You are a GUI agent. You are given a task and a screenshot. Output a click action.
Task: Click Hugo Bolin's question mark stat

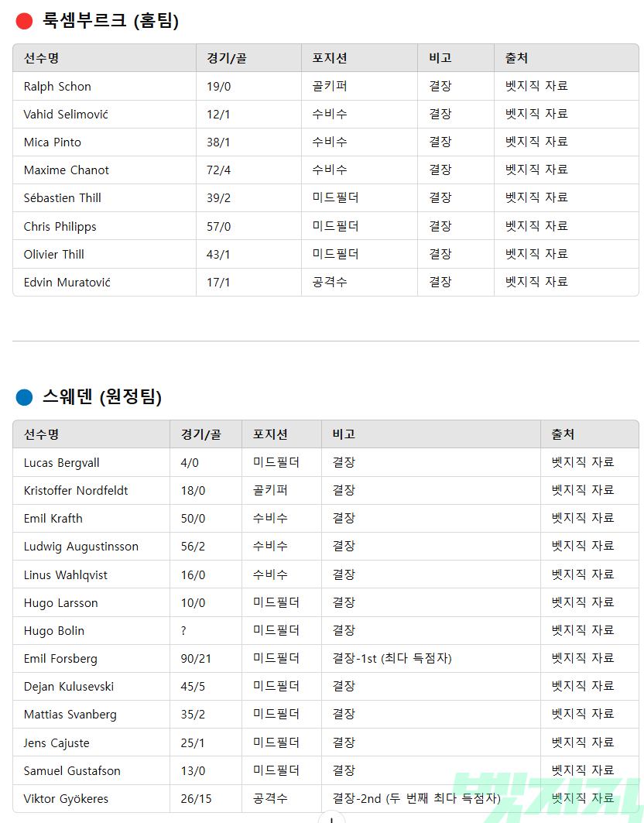183,630
